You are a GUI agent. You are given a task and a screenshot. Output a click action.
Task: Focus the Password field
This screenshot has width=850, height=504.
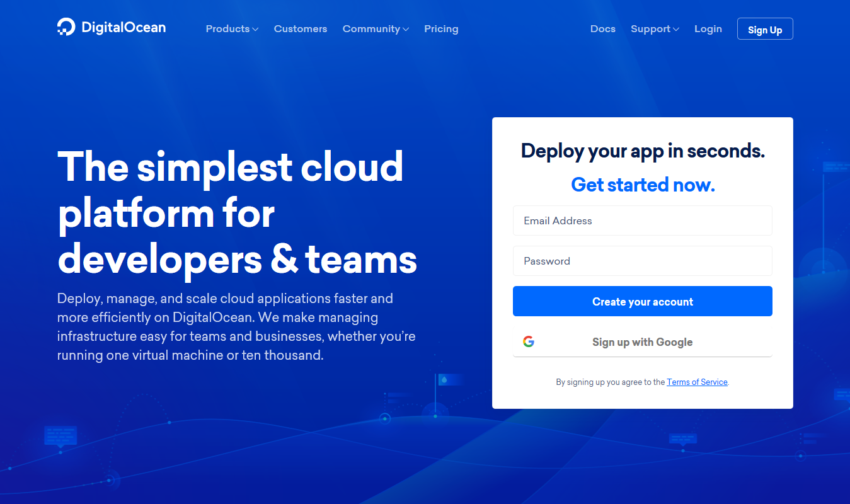click(x=643, y=261)
